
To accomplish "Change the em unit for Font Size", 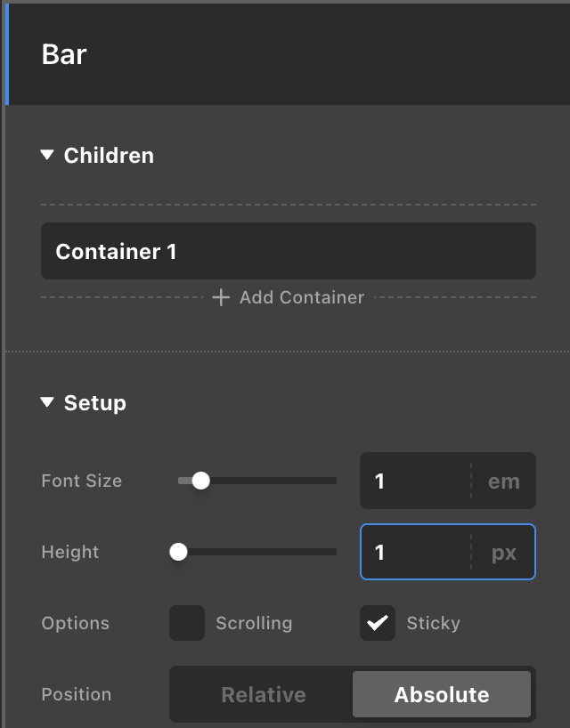I will (503, 481).
